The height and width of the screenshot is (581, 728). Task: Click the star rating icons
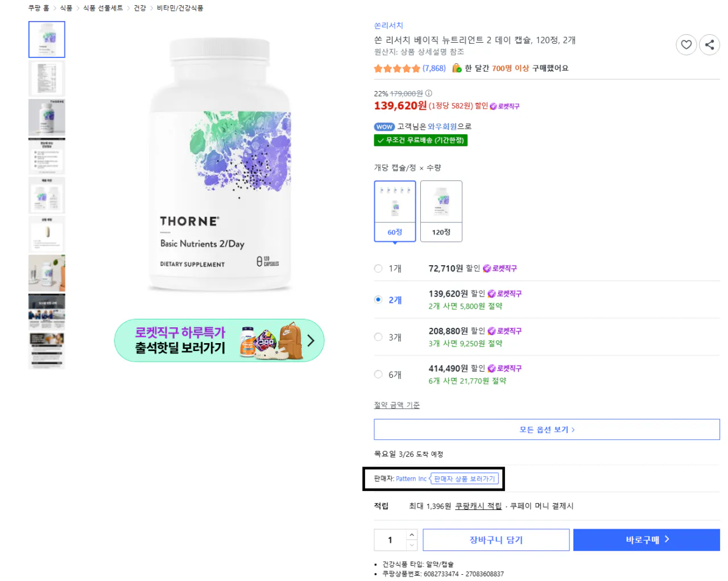coord(397,68)
